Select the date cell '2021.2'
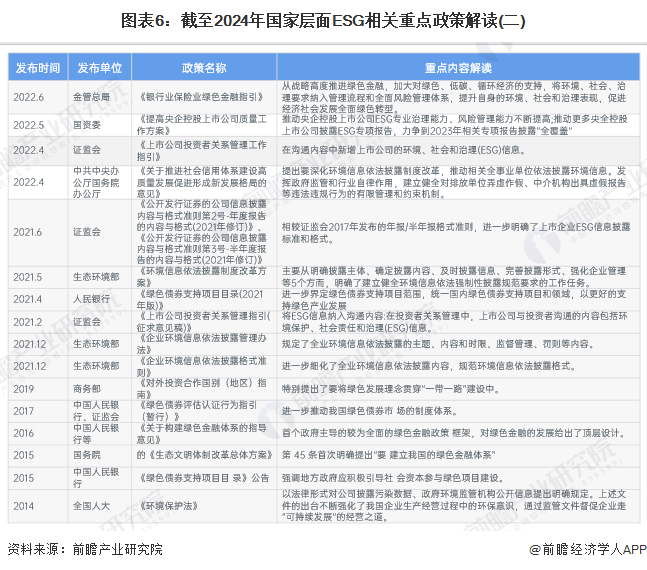This screenshot has height=570, width=647. [28, 322]
